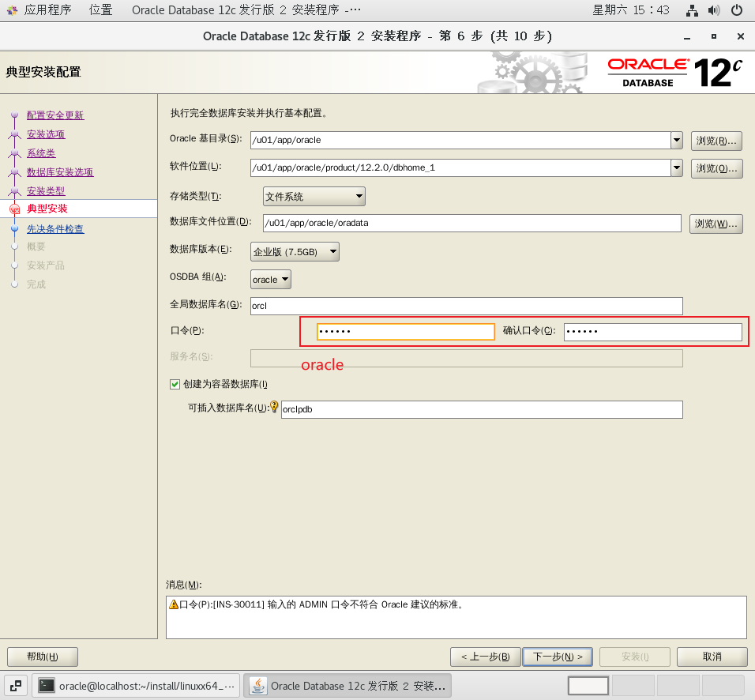This screenshot has height=700, width=755.
Task: Go to 先决条件检查 step
Action: tap(55, 229)
